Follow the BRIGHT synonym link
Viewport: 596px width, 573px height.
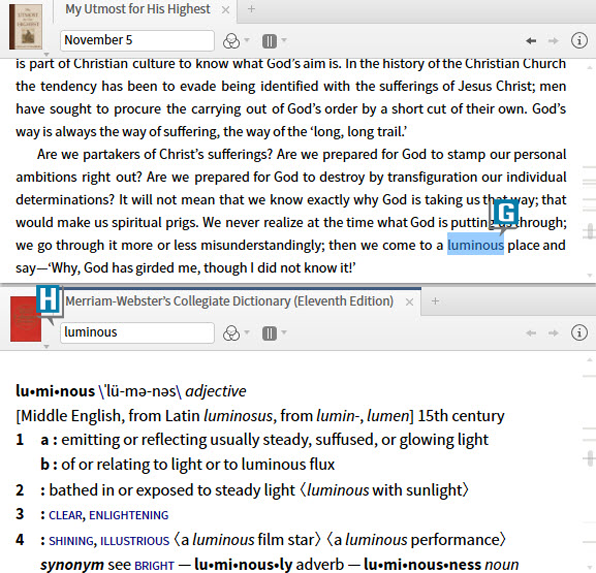154,565
